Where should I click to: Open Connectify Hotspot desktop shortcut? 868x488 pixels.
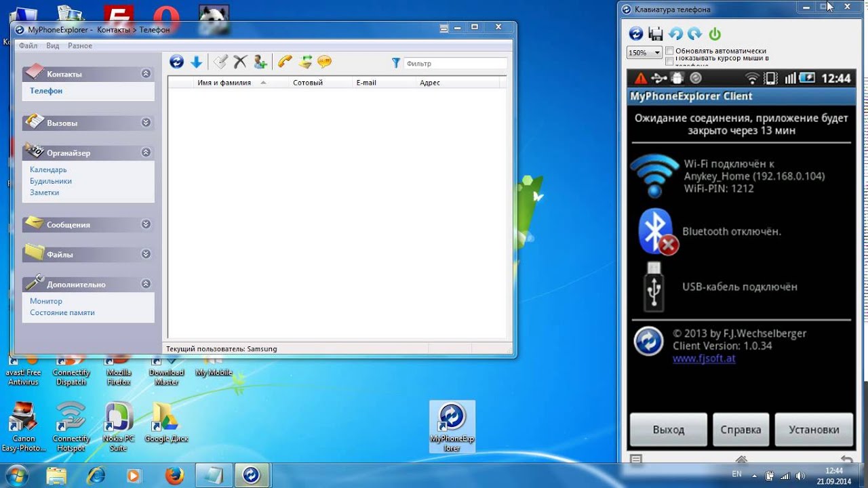(71, 427)
